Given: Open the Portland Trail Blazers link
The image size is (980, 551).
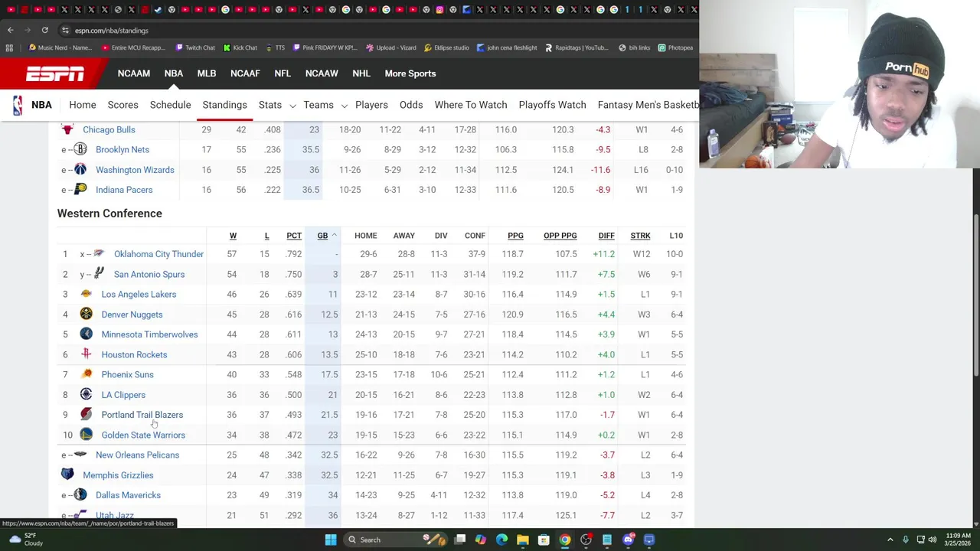Looking at the screenshot, I should [142, 415].
